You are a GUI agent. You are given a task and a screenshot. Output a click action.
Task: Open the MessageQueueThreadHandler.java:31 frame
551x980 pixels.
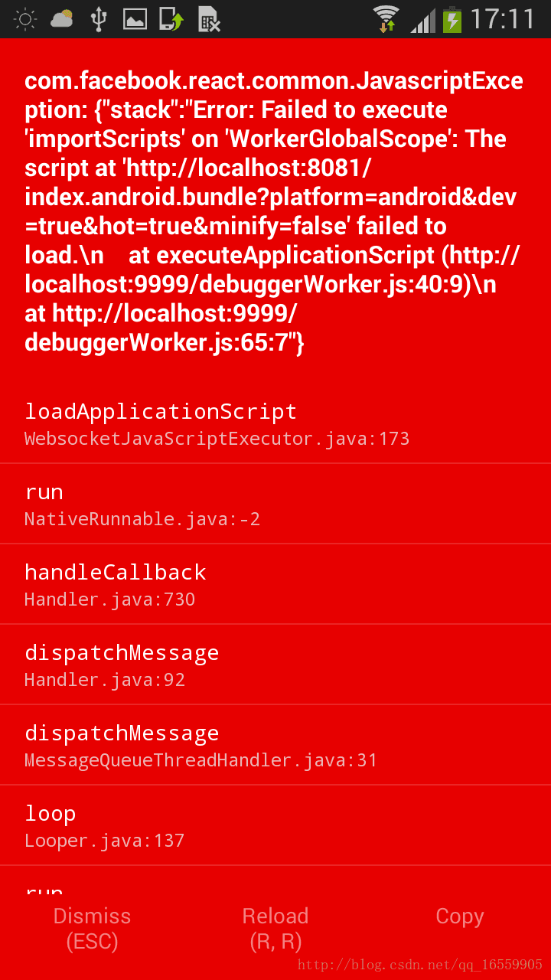275,745
